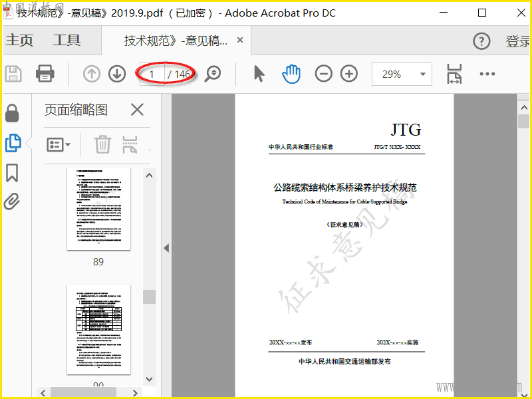This screenshot has width=532, height=399.
Task: Click the thumbnail panel page layout icon
Action: point(130,144)
